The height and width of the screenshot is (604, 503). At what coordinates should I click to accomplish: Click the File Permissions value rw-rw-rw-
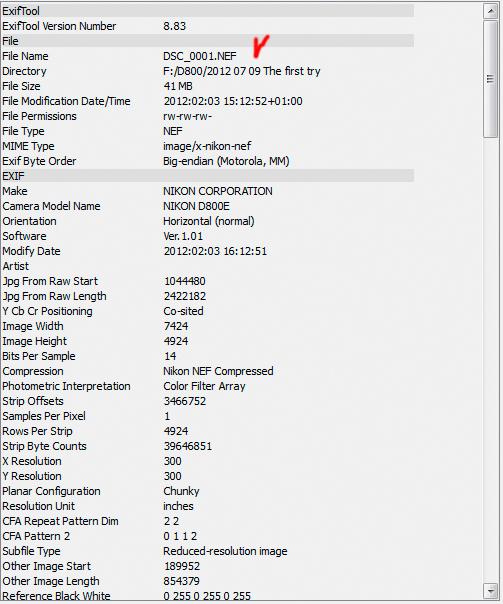188,116
